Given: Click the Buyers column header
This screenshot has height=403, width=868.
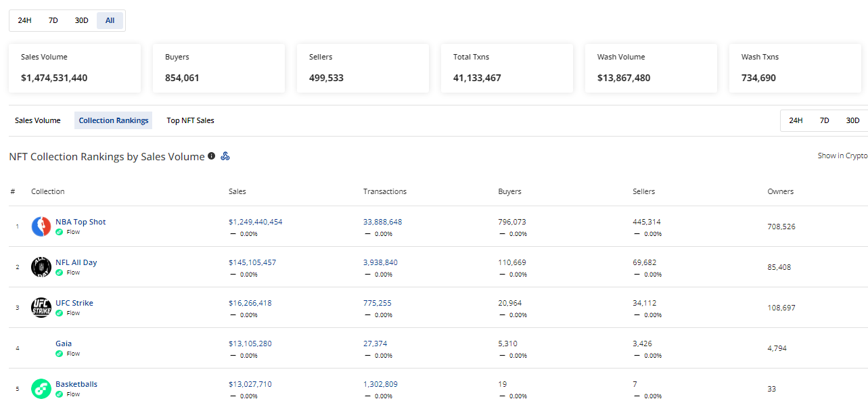Looking at the screenshot, I should pyautogui.click(x=510, y=191).
